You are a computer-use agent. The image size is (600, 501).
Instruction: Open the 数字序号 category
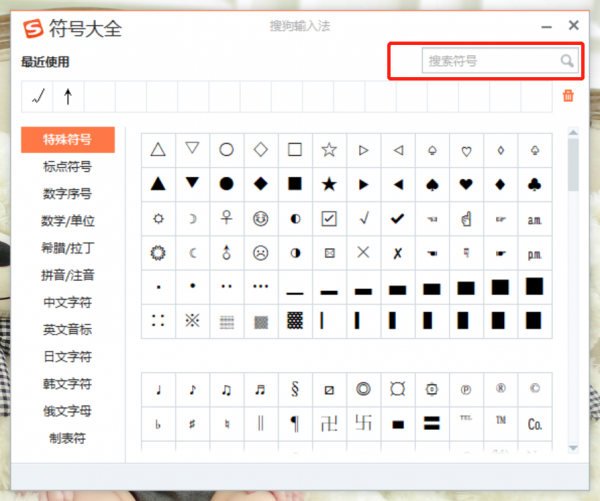click(68, 194)
